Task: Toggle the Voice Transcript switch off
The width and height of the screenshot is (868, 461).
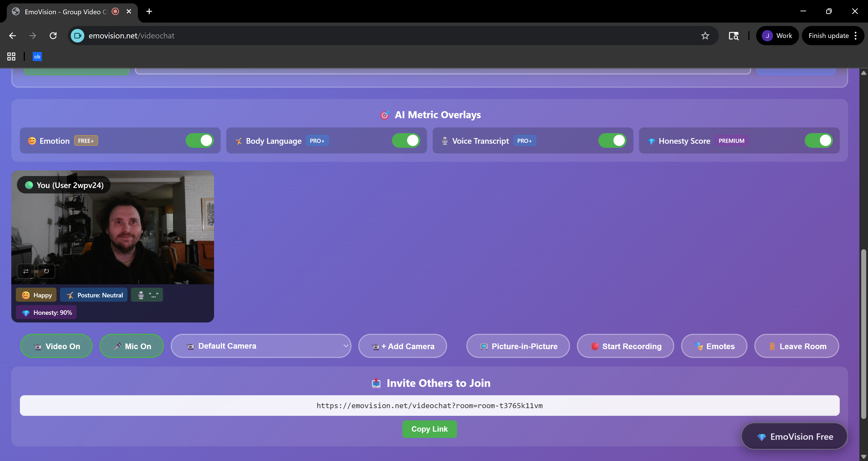Action: click(x=613, y=140)
